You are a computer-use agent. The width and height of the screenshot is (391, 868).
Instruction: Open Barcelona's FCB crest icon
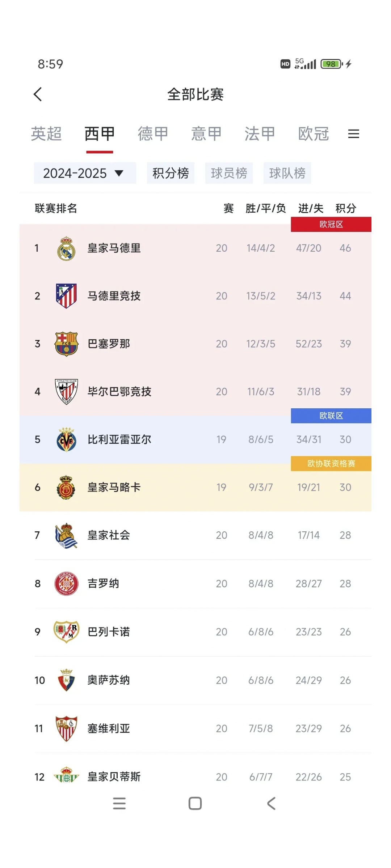66,344
